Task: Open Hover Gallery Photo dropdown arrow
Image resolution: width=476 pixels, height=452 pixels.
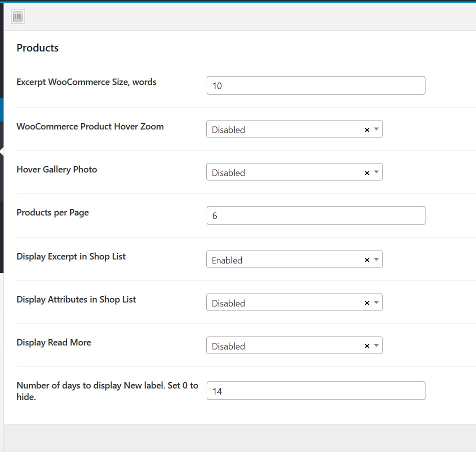Action: [x=376, y=172]
